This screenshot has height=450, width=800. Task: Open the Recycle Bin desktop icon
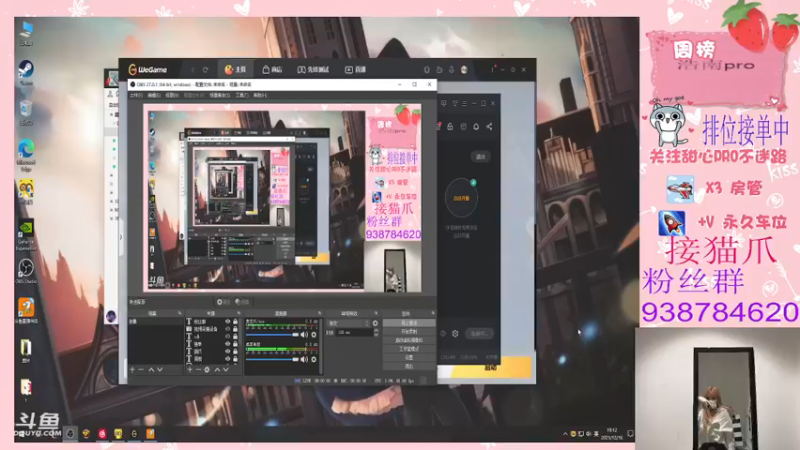26,113
